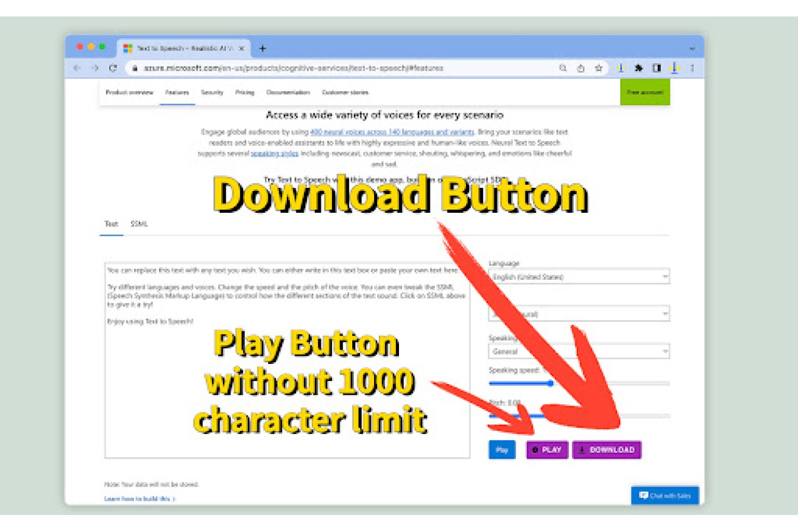
Task: Click the padlock icon in the address bar
Action: click(x=135, y=68)
